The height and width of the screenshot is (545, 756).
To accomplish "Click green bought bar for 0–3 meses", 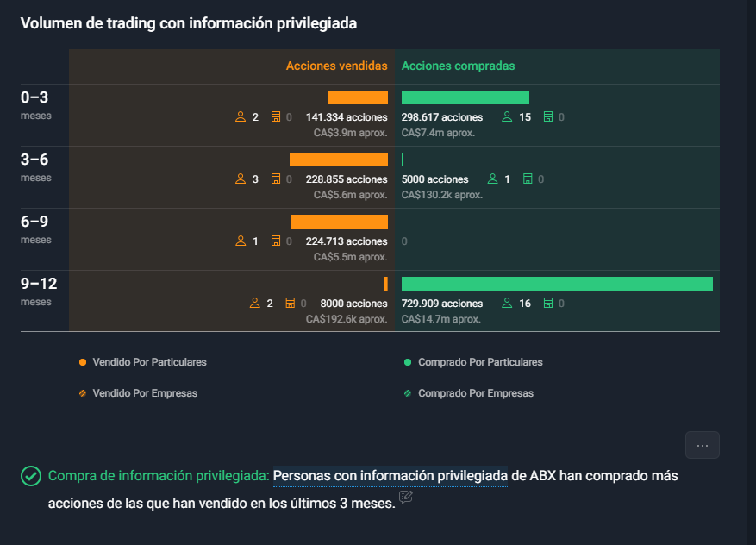I will click(465, 97).
